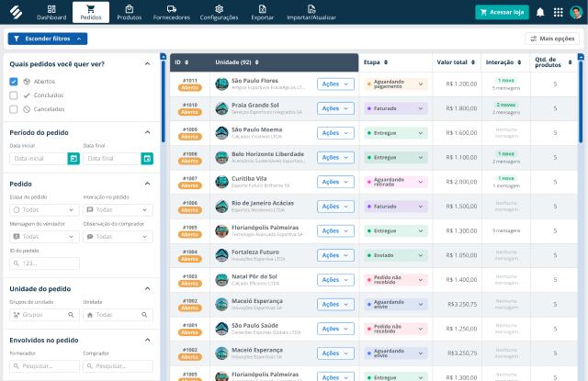Click the blue marker atop filter panel scrollbar
This screenshot has height=381, width=588.
coord(164,57)
